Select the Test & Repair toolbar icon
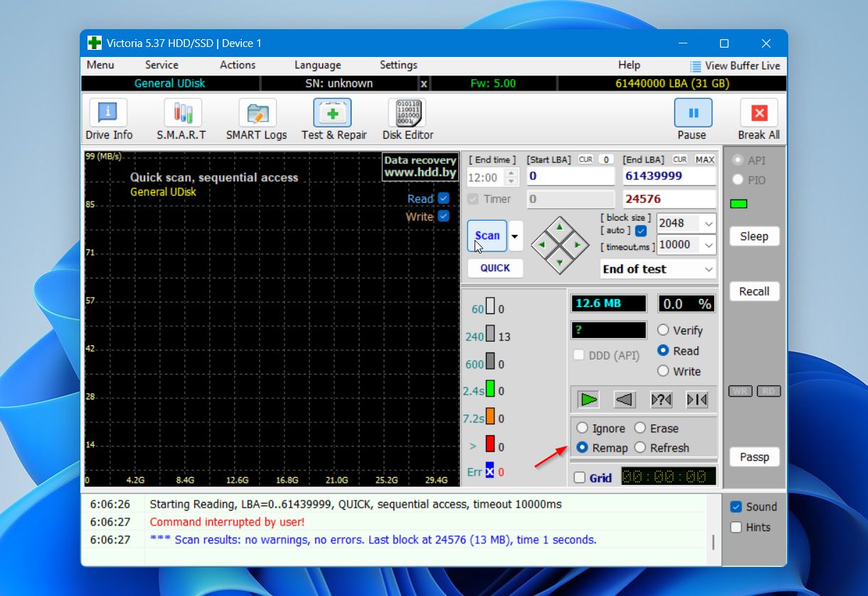 pos(334,120)
